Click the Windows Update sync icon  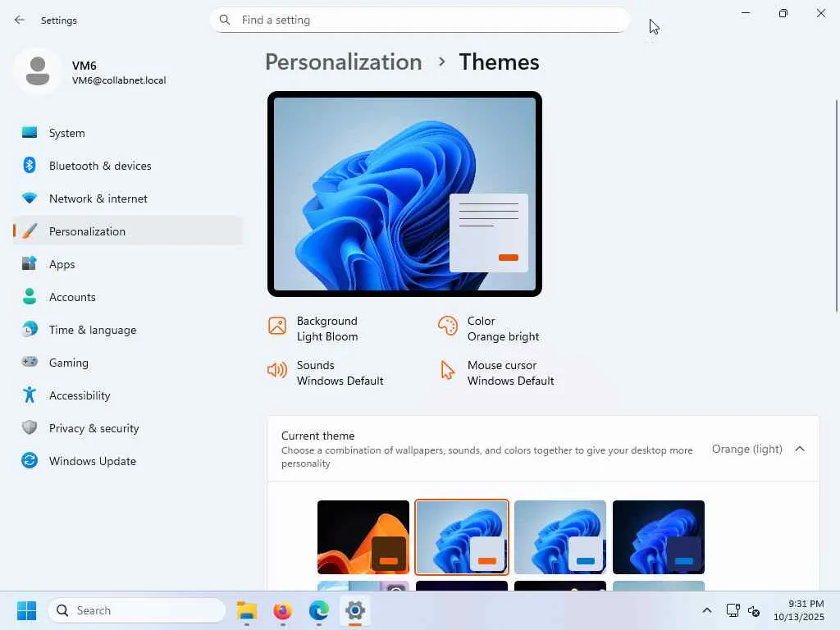(30, 460)
